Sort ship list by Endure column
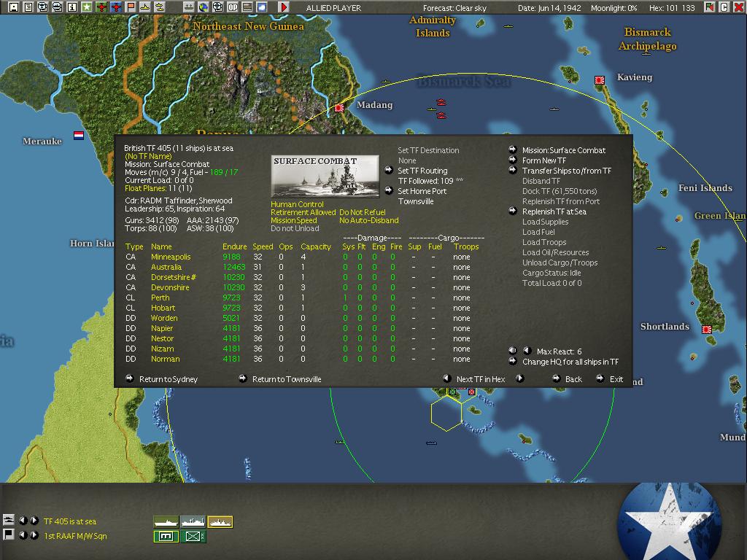The height and width of the screenshot is (560, 747). (234, 246)
